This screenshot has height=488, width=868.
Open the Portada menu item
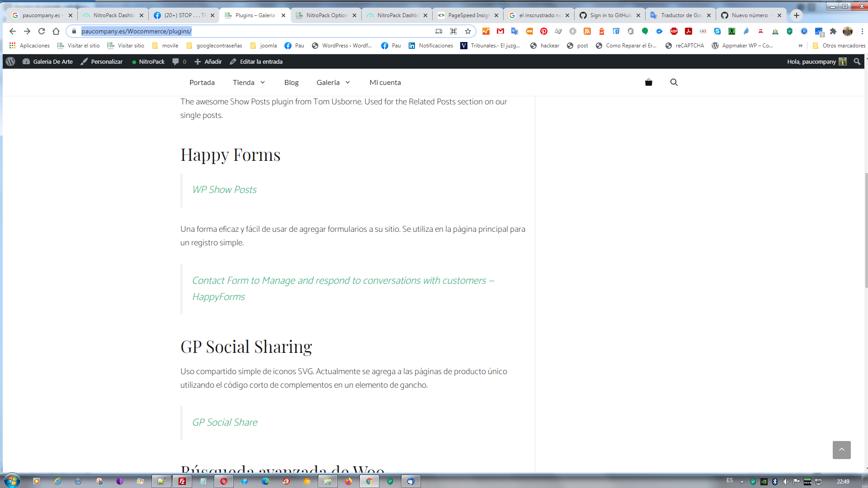pos(202,82)
